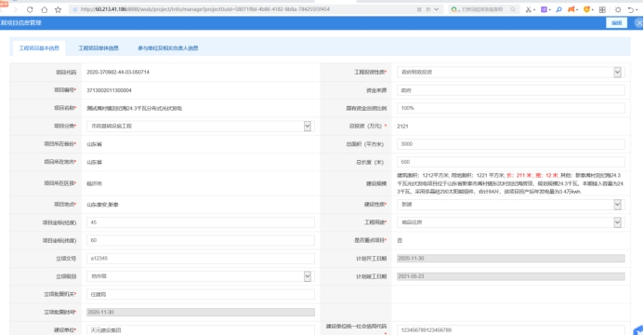Bookmark this page with the star icon
This screenshot has width=644, height=335.
(59, 9)
